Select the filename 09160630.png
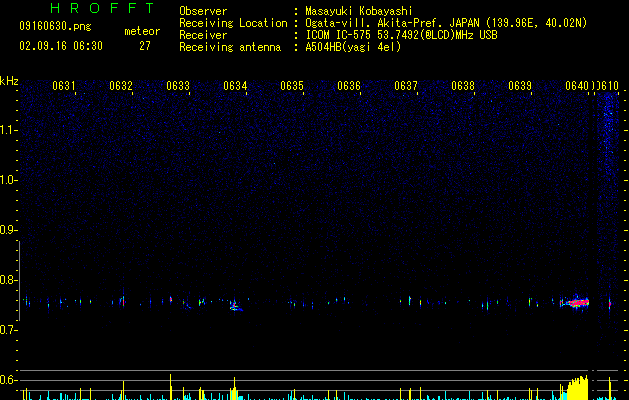This screenshot has width=629, height=400. tap(55, 26)
